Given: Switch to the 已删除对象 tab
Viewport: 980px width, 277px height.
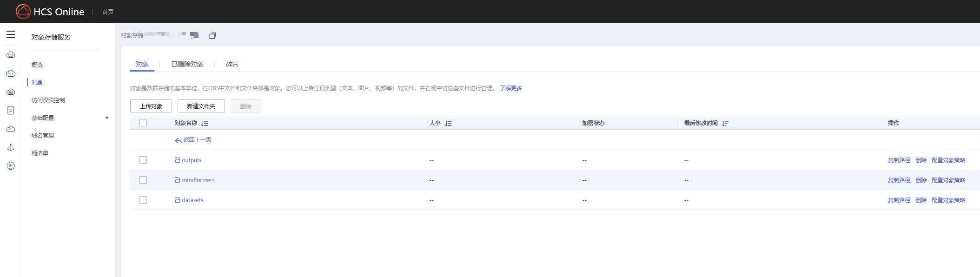Looking at the screenshot, I should coord(187,64).
